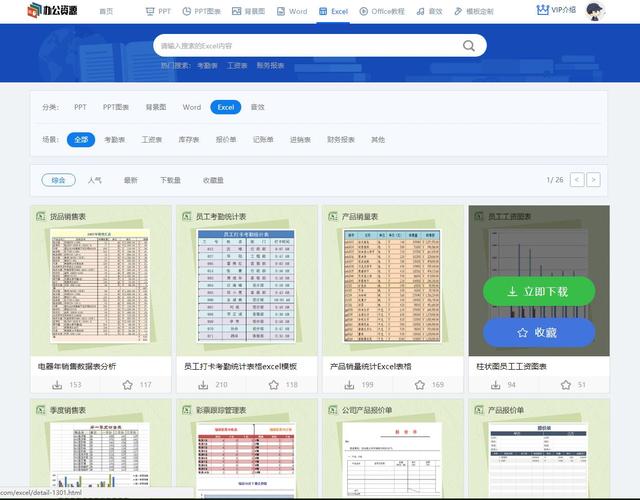The image size is (640, 500).
Task: Filter scenes by 库存表
Action: (x=189, y=140)
